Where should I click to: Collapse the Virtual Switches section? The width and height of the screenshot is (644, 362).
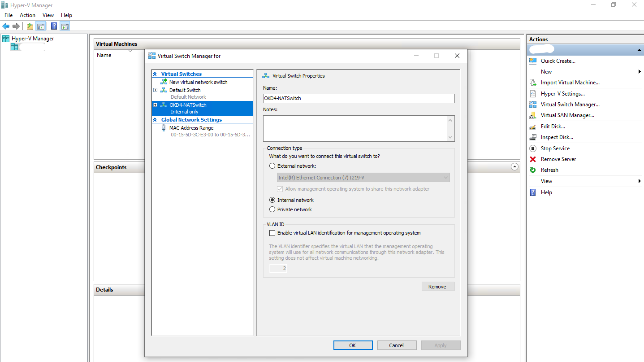pos(155,74)
